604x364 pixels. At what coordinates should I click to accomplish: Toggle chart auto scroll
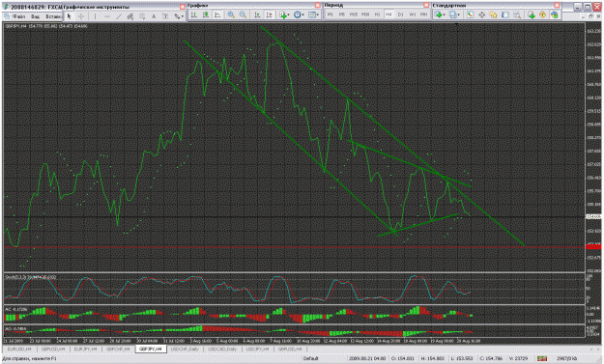click(x=257, y=14)
